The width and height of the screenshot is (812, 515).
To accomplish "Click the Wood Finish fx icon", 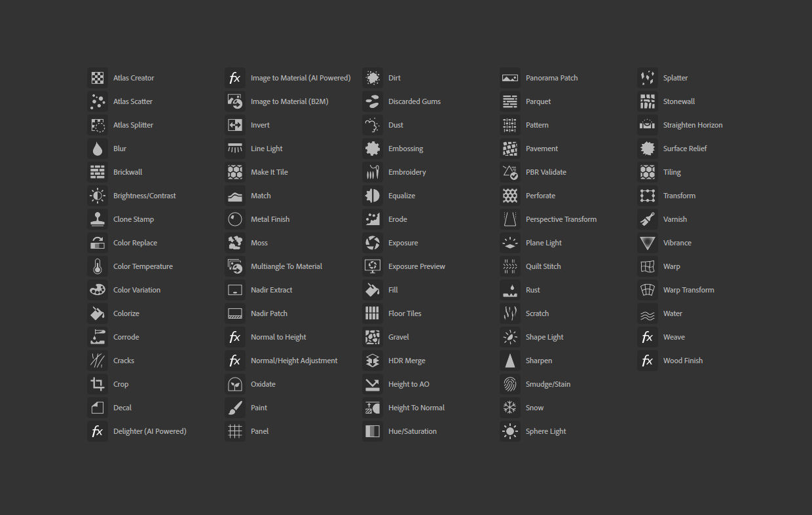I will point(648,361).
